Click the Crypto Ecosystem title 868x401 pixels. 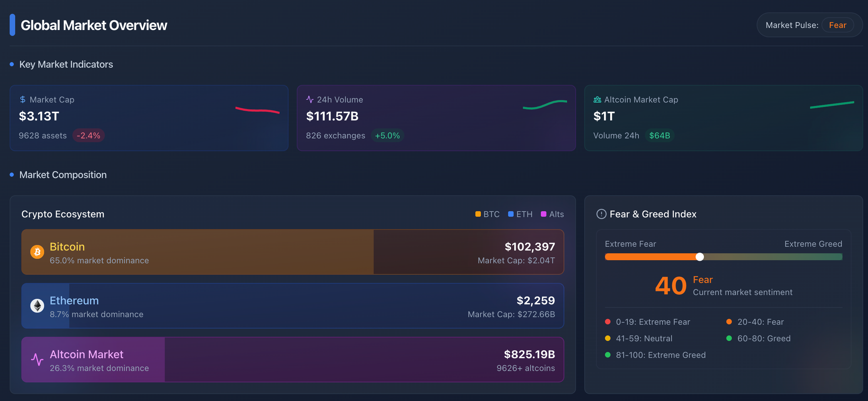pyautogui.click(x=63, y=214)
